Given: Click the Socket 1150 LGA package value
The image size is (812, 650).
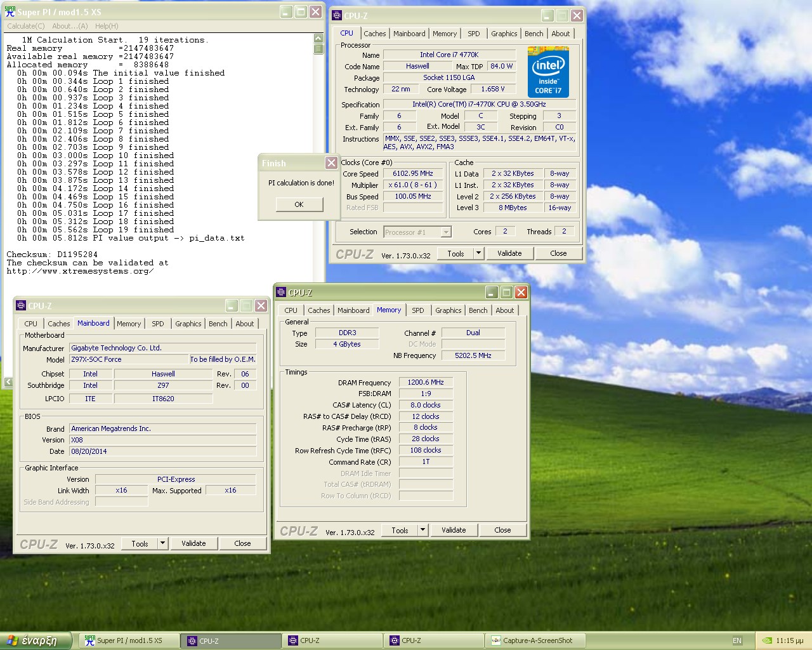Looking at the screenshot, I should (x=449, y=77).
